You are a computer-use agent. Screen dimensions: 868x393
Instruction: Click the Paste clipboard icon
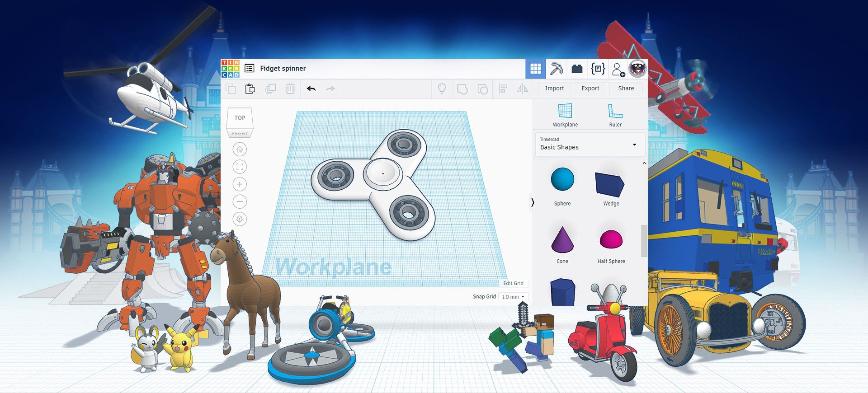[250, 89]
